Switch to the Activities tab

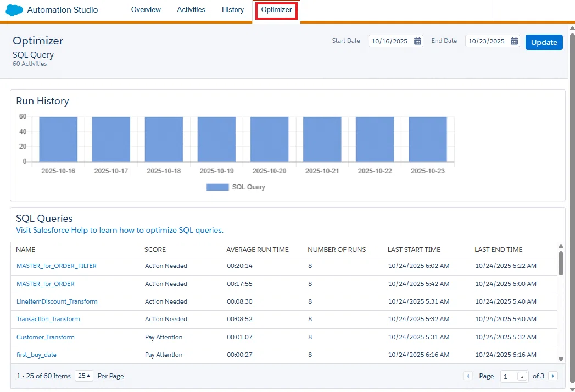(x=191, y=9)
